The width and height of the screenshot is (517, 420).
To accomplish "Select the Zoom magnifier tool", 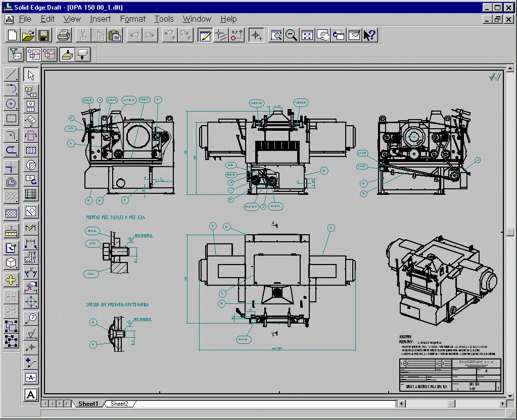I will [292, 35].
